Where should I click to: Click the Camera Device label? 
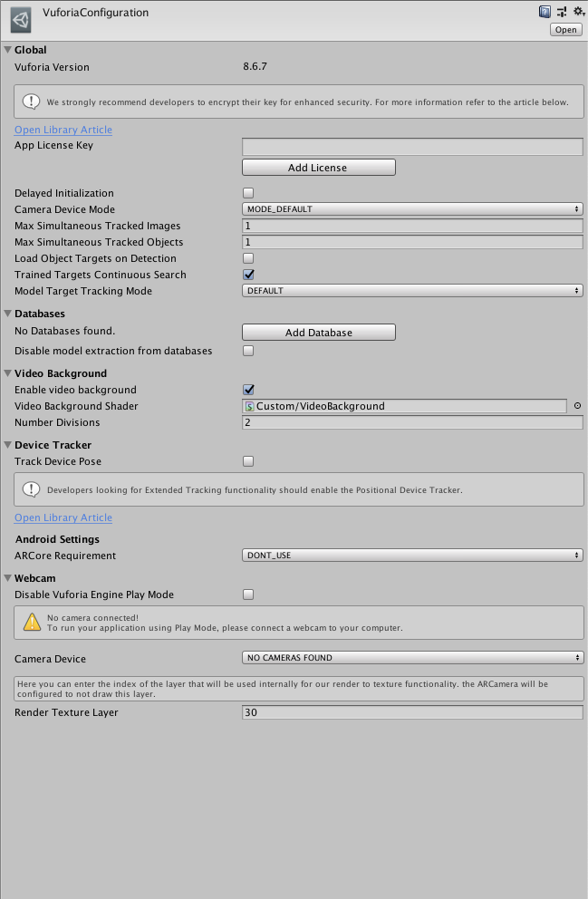(x=51, y=659)
